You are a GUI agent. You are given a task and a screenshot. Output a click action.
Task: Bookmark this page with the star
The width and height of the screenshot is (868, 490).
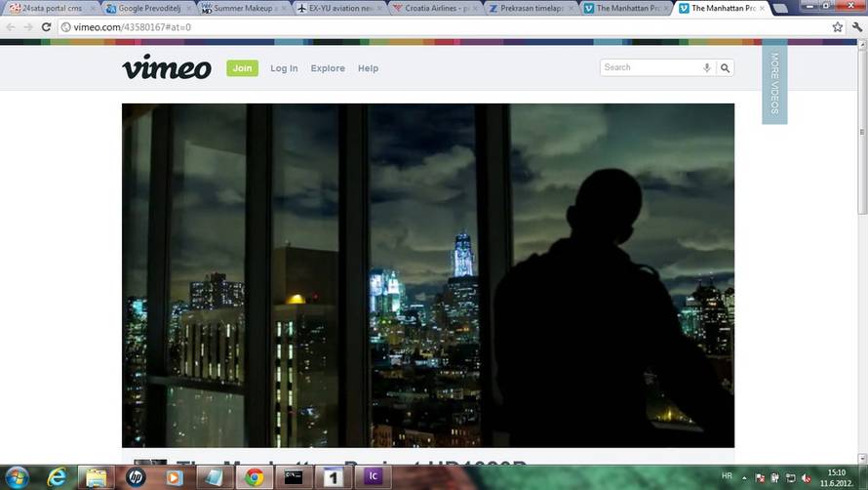(837, 26)
